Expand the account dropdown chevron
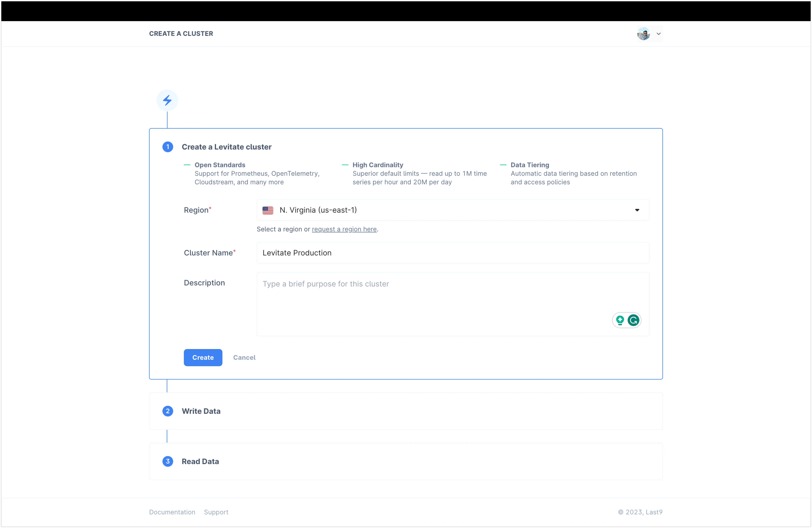 [x=659, y=34]
